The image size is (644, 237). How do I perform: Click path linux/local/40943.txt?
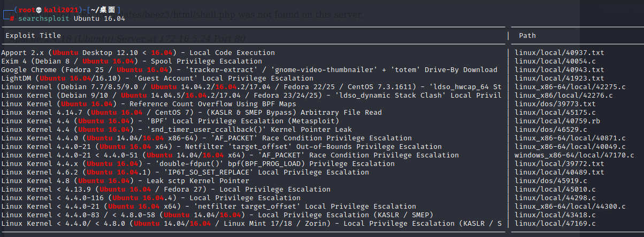[x=559, y=70]
